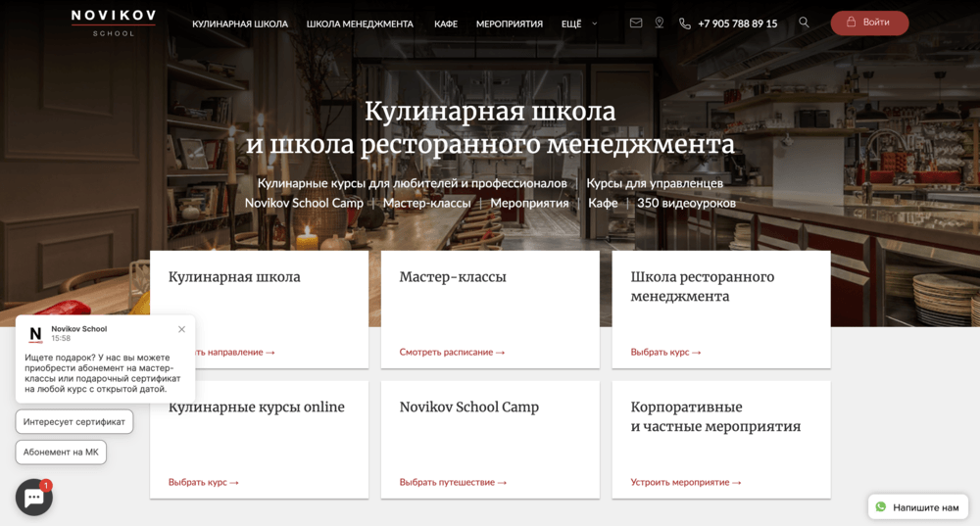Click Смотреть расписание link
980x526 pixels.
[x=452, y=353]
